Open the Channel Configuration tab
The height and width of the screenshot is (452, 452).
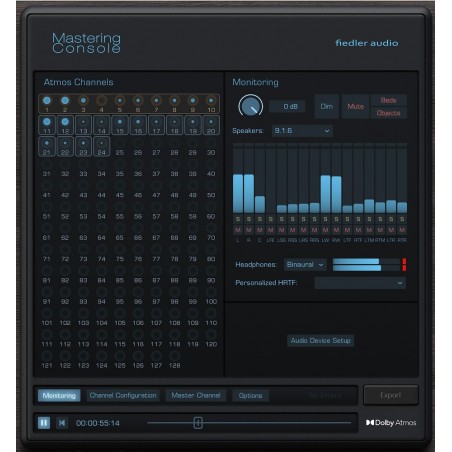pyautogui.click(x=123, y=396)
